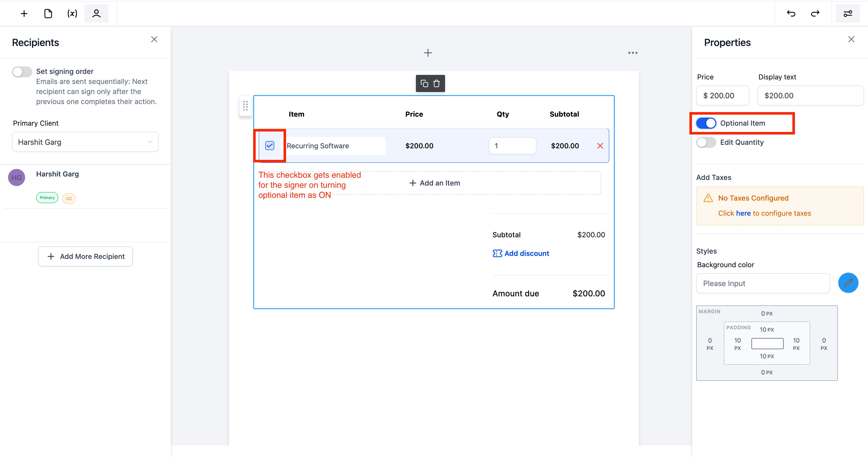Enable the Edit Quantity toggle
The image size is (868, 457).
pos(706,142)
